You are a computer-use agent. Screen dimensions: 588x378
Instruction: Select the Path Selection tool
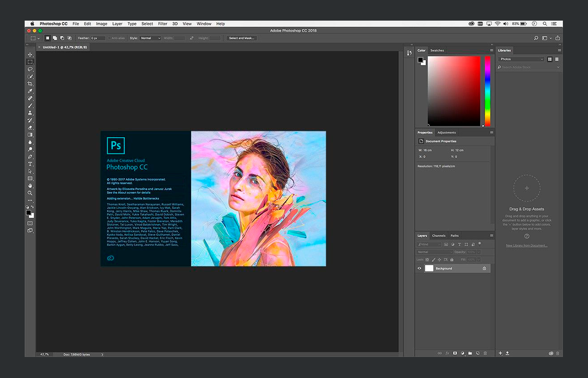point(30,171)
